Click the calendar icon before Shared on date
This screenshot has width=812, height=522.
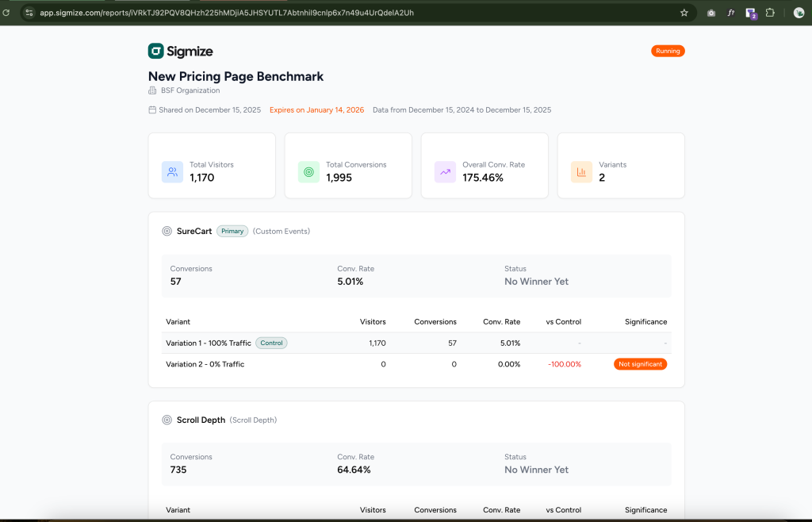point(151,109)
